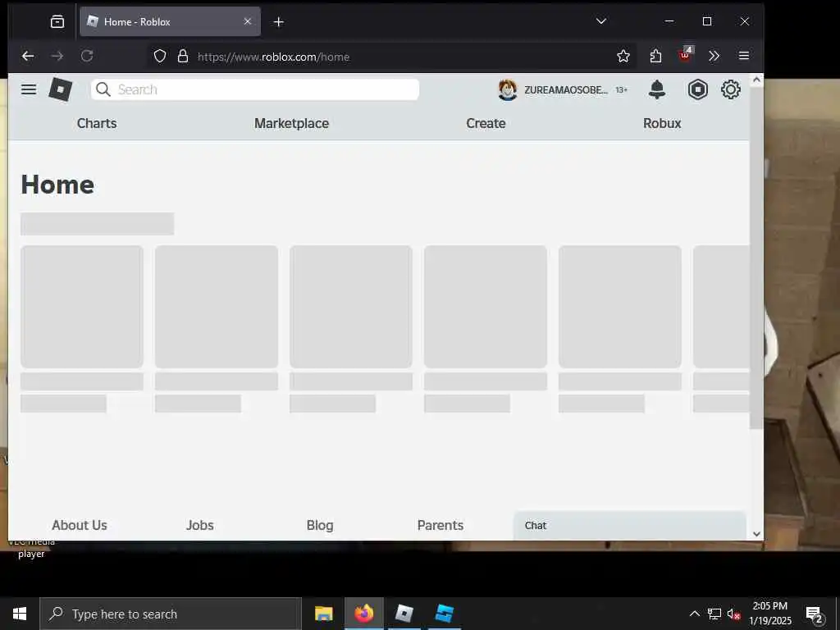This screenshot has width=840, height=630.
Task: Open File Explorer from the taskbar
Action: [323, 614]
